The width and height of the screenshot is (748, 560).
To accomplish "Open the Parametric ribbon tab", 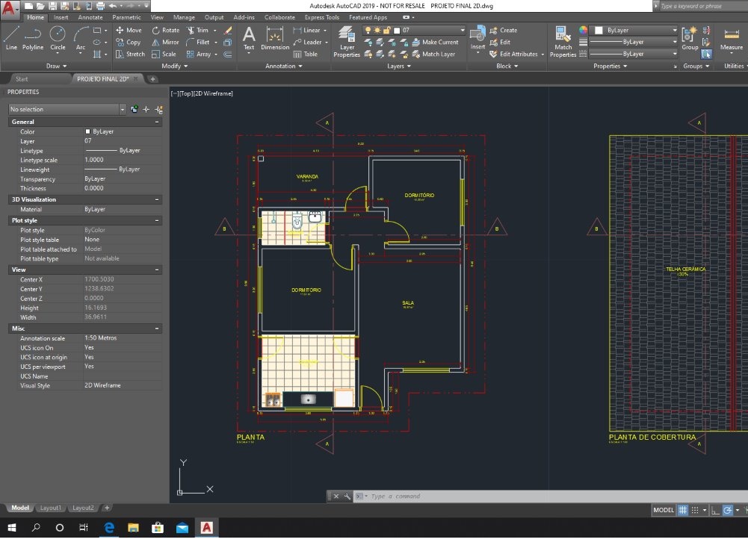I will [x=126, y=16].
